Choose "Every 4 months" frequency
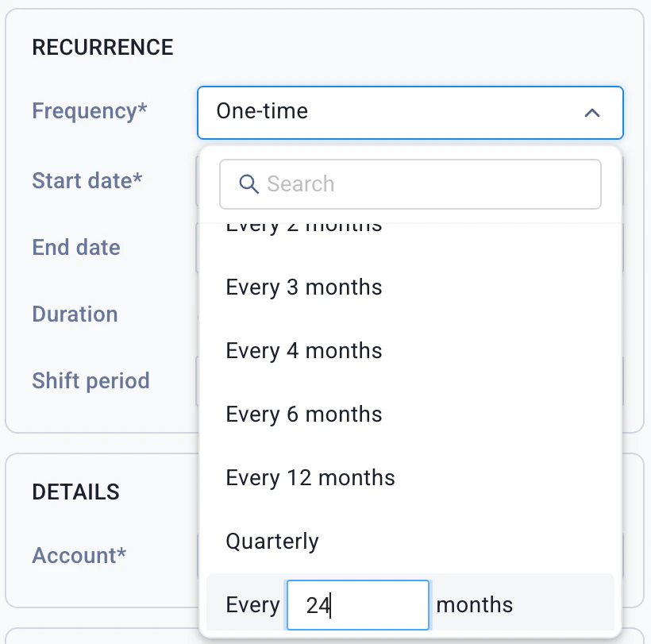651x644 pixels. coord(304,350)
